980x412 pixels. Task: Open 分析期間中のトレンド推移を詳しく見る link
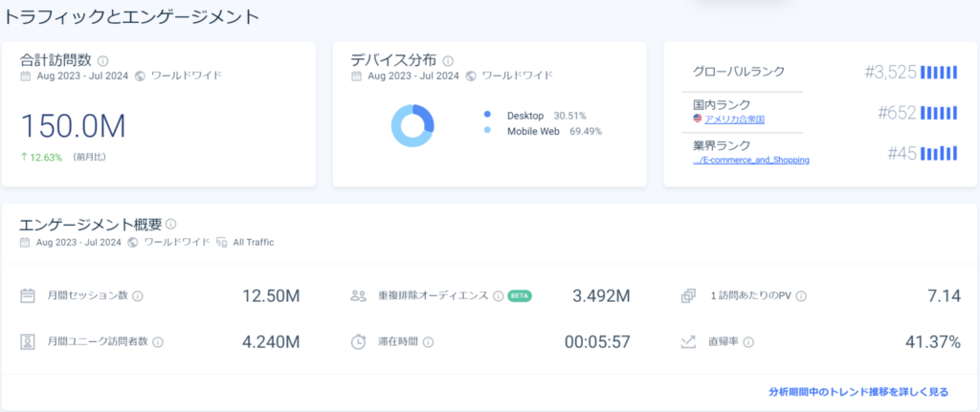coord(858,392)
